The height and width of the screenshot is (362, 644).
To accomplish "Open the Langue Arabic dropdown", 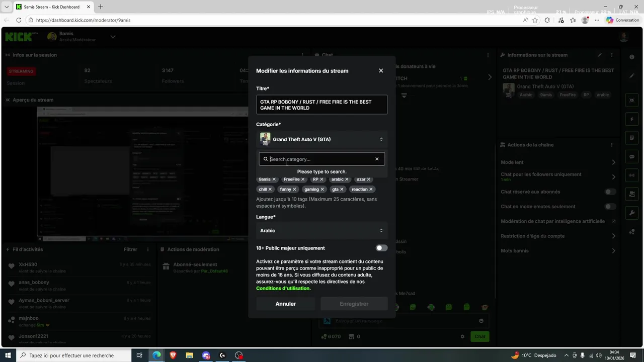I will (322, 230).
